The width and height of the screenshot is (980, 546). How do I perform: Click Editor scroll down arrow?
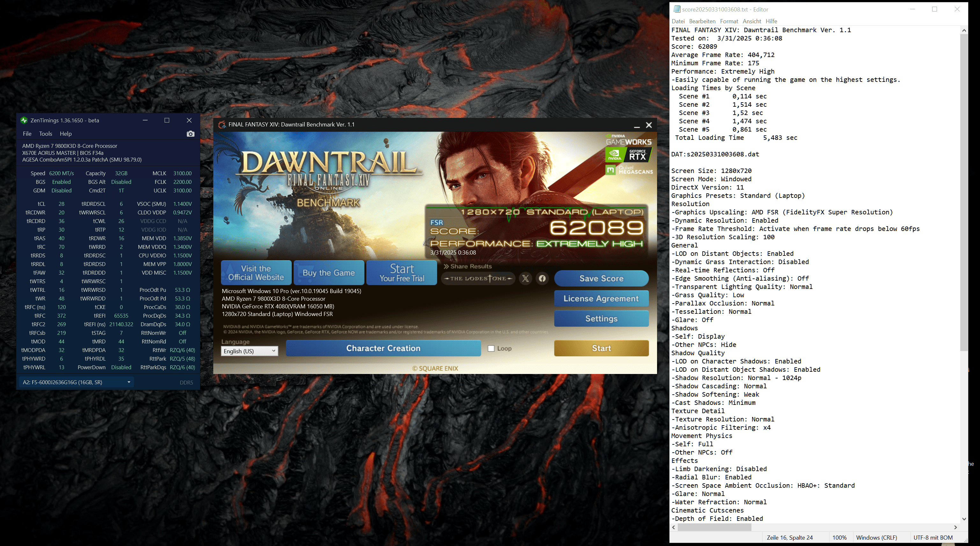click(964, 519)
